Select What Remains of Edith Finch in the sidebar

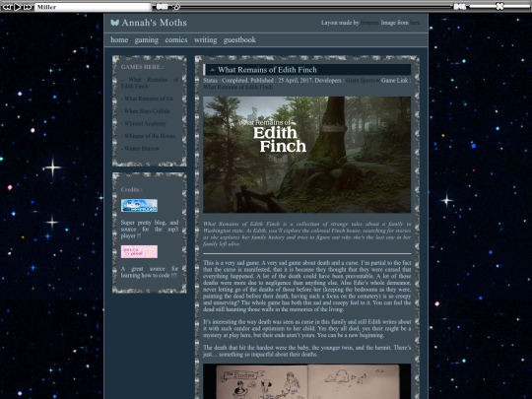pos(150,83)
